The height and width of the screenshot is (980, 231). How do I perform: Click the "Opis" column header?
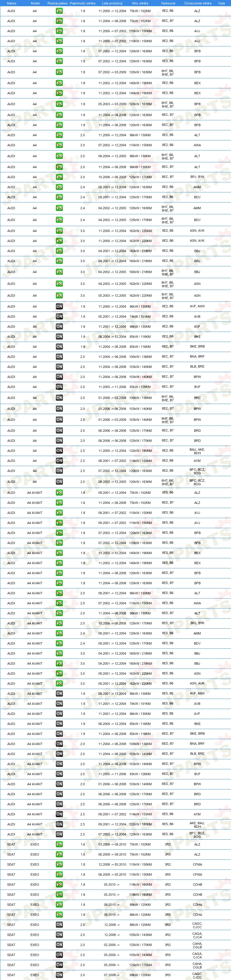222,4
